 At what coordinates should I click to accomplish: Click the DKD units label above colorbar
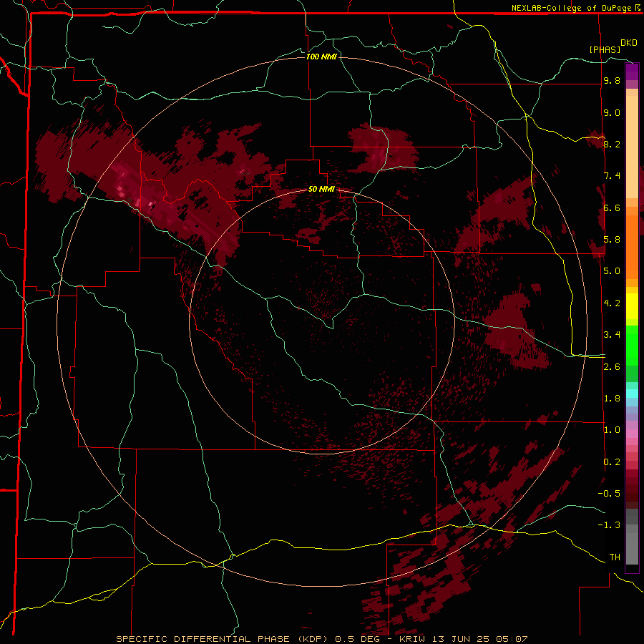[x=629, y=43]
